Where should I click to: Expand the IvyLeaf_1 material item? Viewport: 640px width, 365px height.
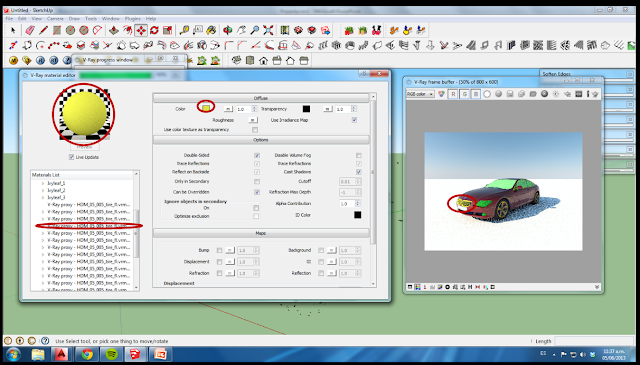click(43, 183)
